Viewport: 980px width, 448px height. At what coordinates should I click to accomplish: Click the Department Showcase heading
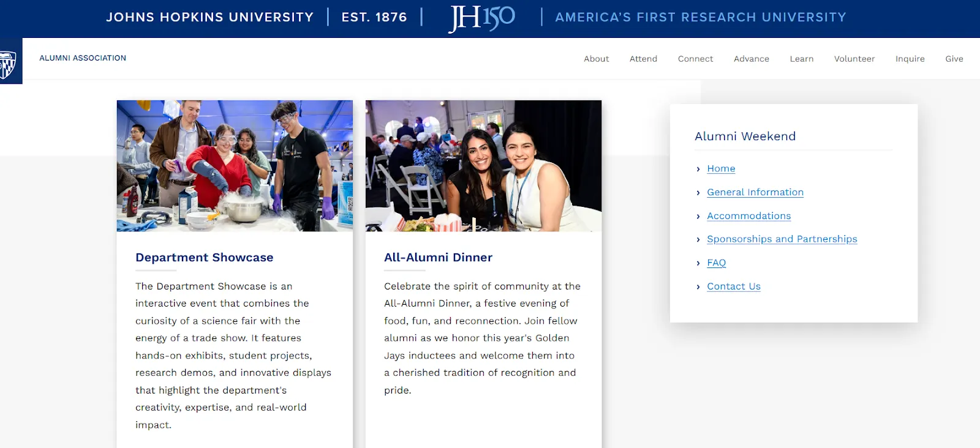(204, 258)
